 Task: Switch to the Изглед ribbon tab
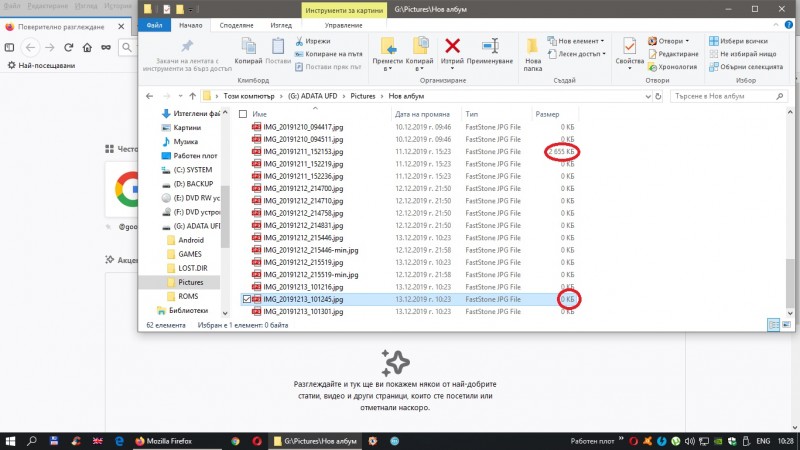tap(281, 25)
